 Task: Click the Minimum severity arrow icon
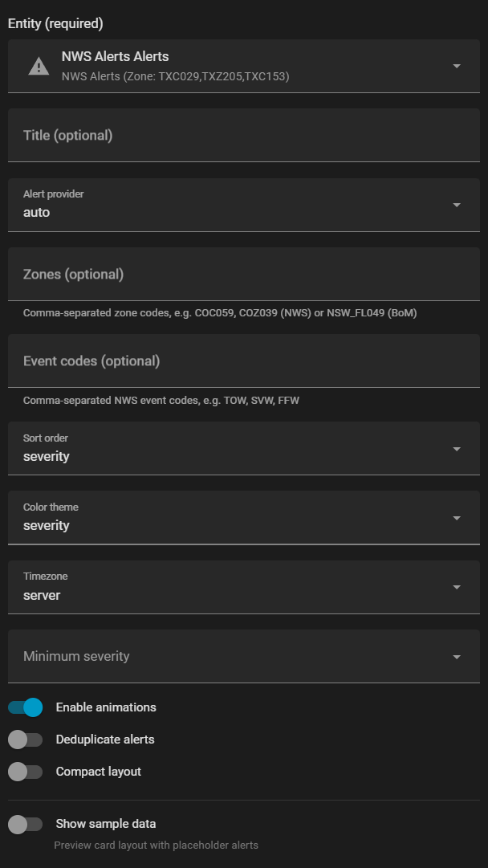(457, 656)
